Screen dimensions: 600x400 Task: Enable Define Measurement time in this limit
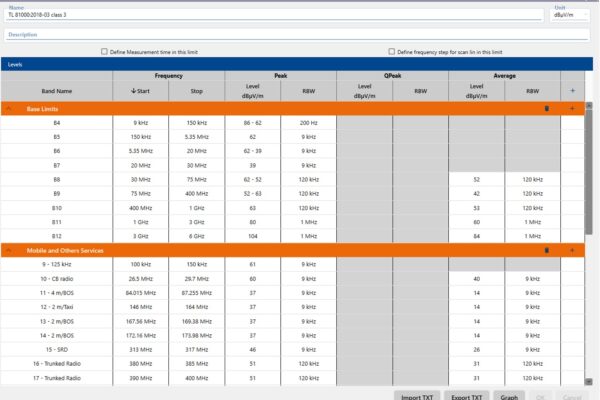[104, 52]
